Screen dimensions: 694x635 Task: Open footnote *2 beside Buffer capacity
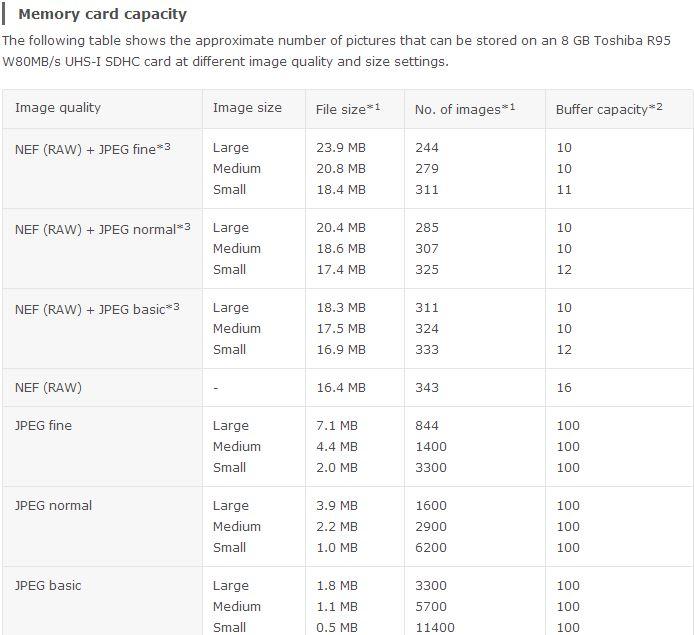(x=657, y=107)
